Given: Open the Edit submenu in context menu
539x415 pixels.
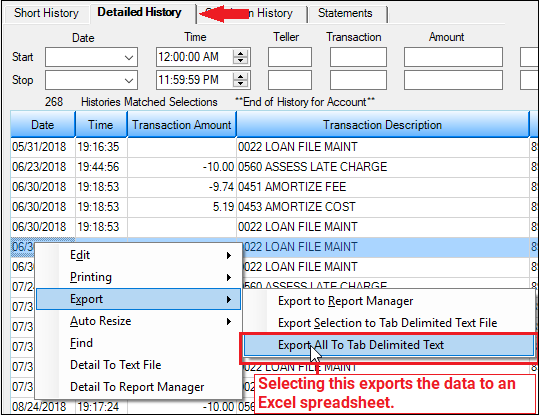Looking at the screenshot, I should [138, 255].
